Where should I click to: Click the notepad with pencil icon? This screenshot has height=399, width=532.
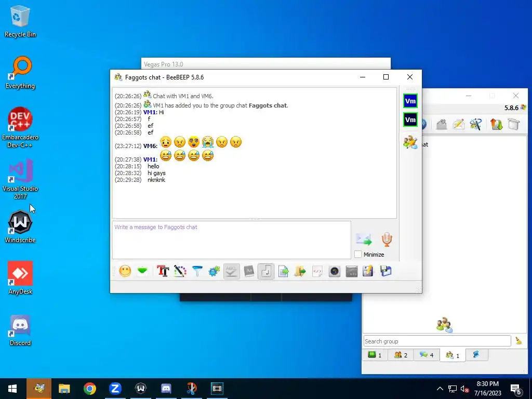point(368,271)
